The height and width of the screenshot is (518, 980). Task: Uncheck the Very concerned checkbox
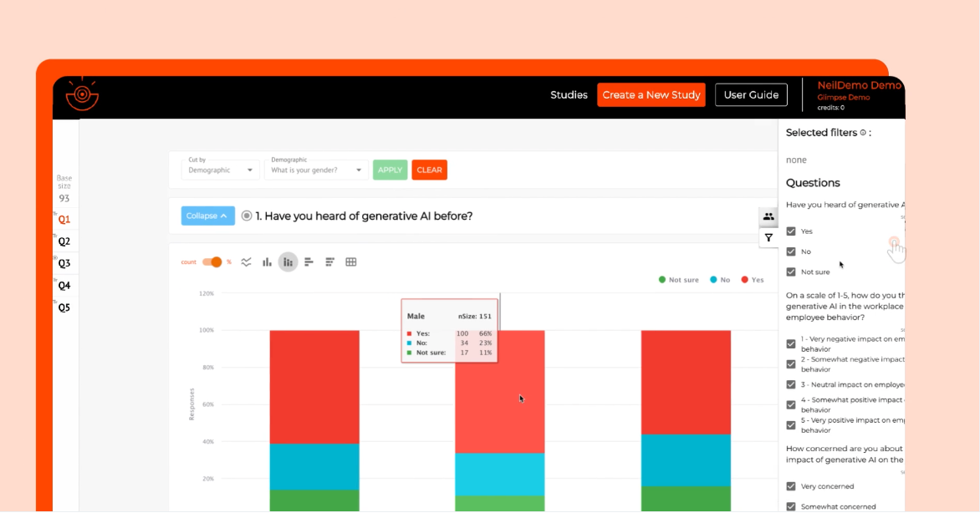pyautogui.click(x=791, y=486)
